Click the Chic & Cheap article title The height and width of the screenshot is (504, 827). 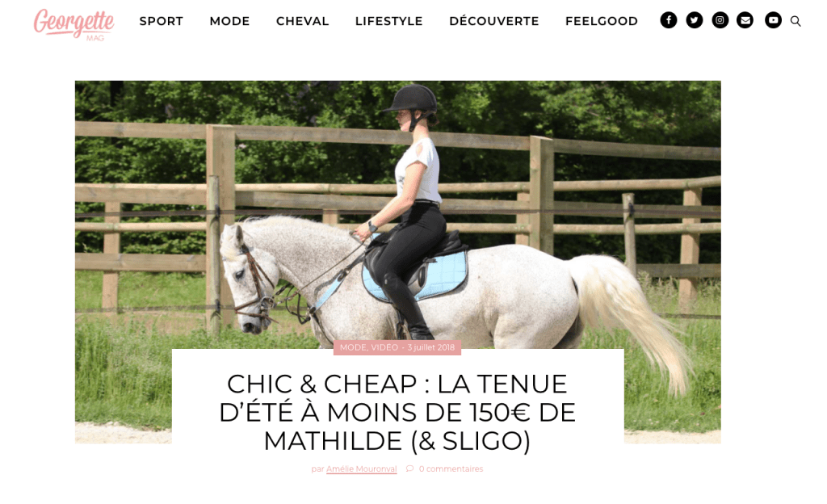click(397, 412)
